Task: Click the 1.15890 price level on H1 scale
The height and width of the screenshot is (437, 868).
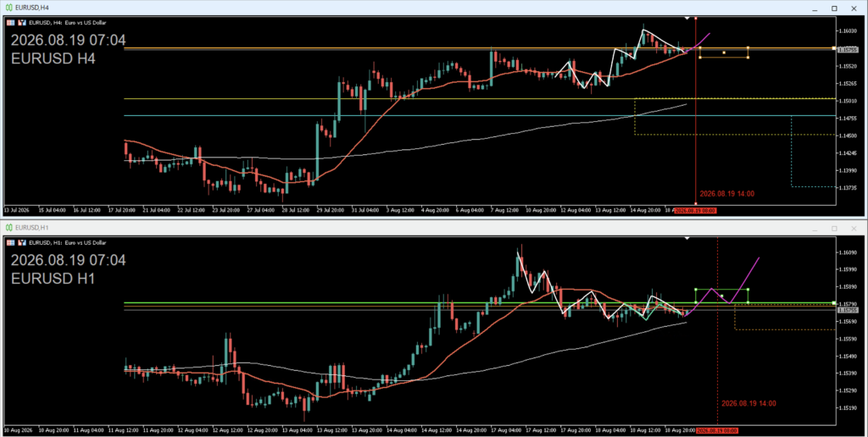Action: point(848,286)
